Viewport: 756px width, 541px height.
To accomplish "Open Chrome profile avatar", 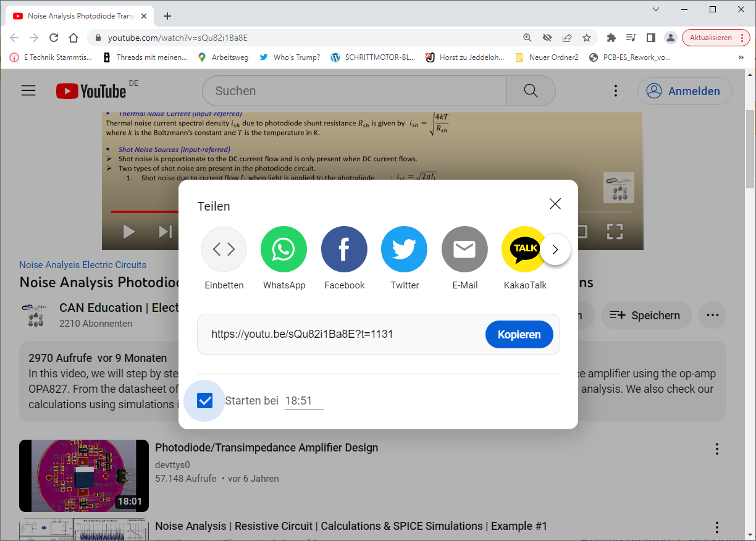I will (x=670, y=38).
